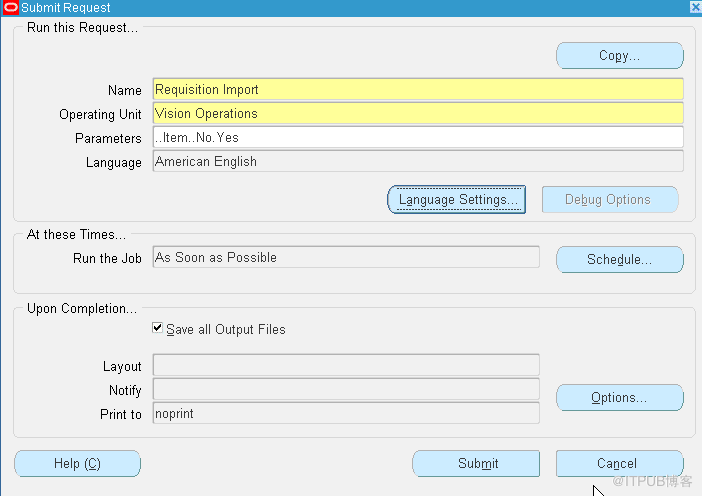Click the Help (C) button
The width and height of the screenshot is (702, 496).
[77, 464]
